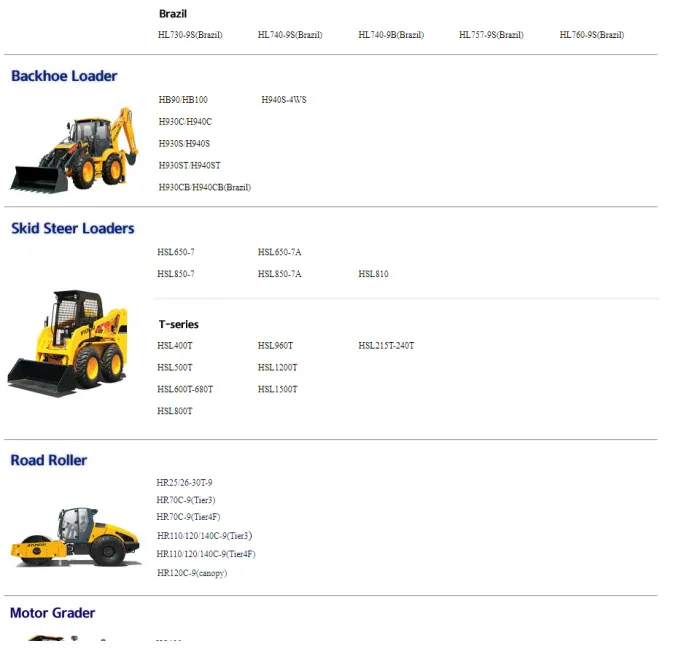Click the HSL810 model link

[x=373, y=274]
